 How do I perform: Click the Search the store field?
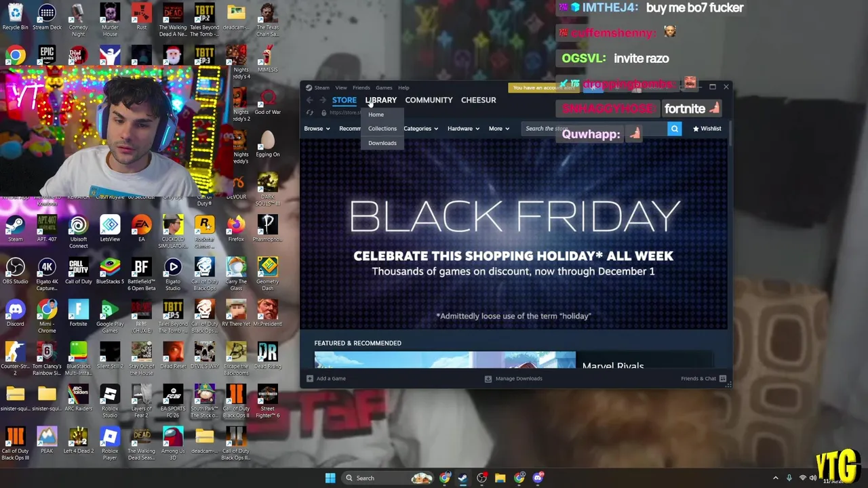point(595,128)
